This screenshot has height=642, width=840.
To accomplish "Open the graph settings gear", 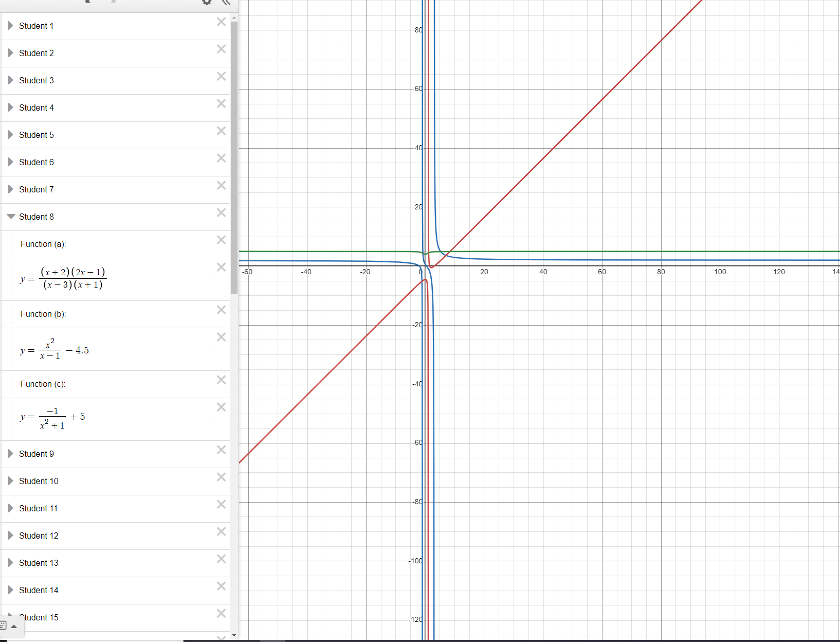I will pyautogui.click(x=206, y=3).
